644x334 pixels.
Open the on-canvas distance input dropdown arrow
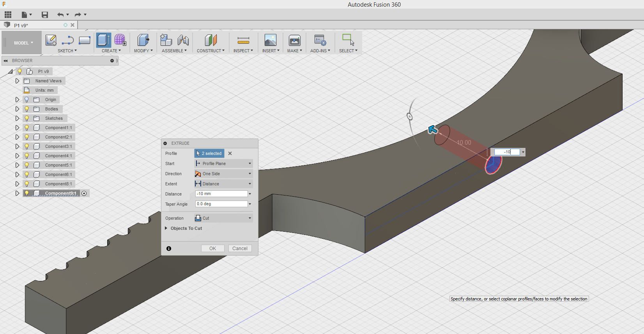pyautogui.click(x=523, y=152)
